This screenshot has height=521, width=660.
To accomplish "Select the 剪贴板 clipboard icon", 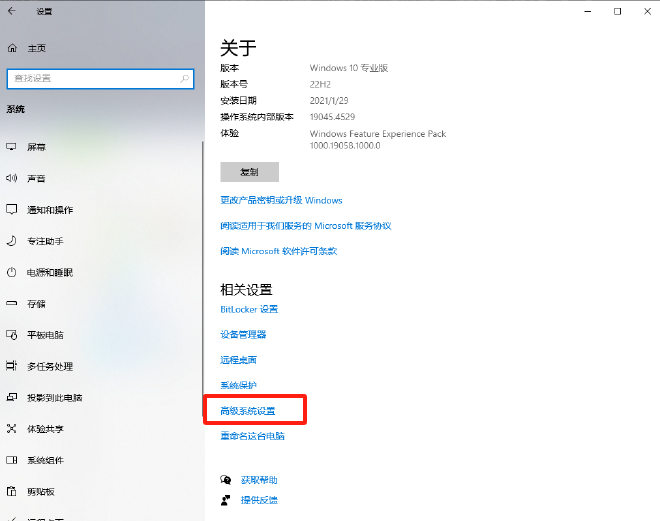I will point(11,491).
